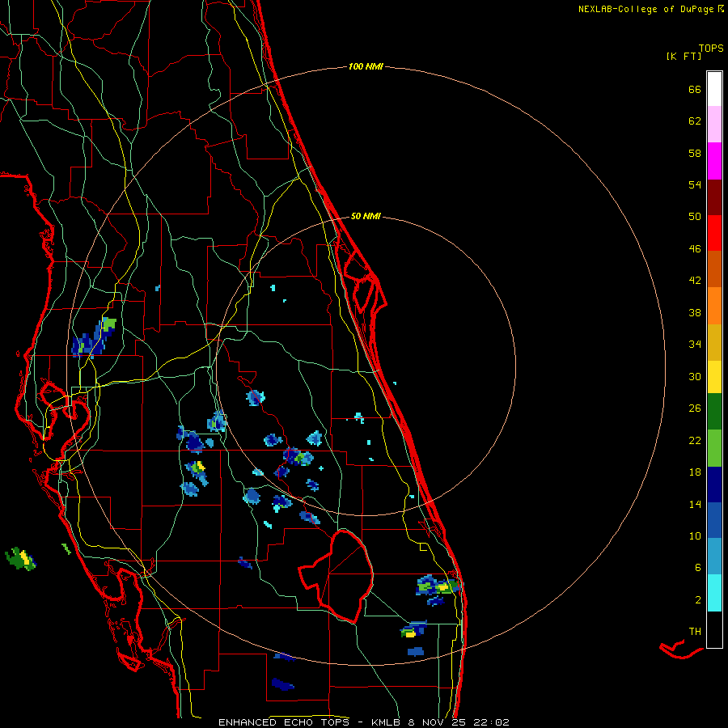Select the bright red legend swatch
Screen dimensions: 728x728
[x=714, y=233]
